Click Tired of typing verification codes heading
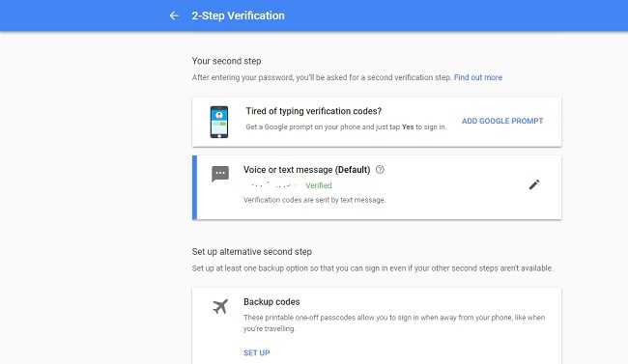The width and height of the screenshot is (628, 364). 314,111
